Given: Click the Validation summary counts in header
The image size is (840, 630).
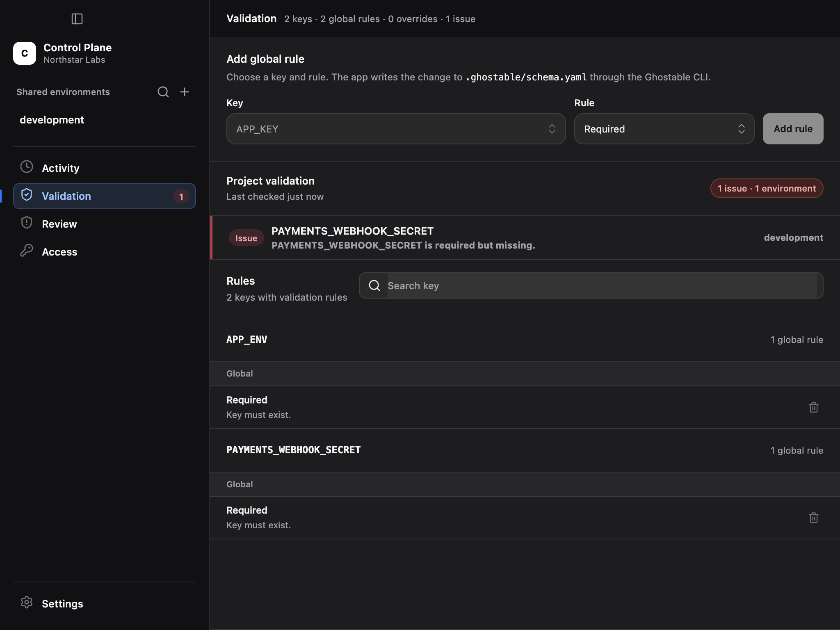Looking at the screenshot, I should 380,19.
